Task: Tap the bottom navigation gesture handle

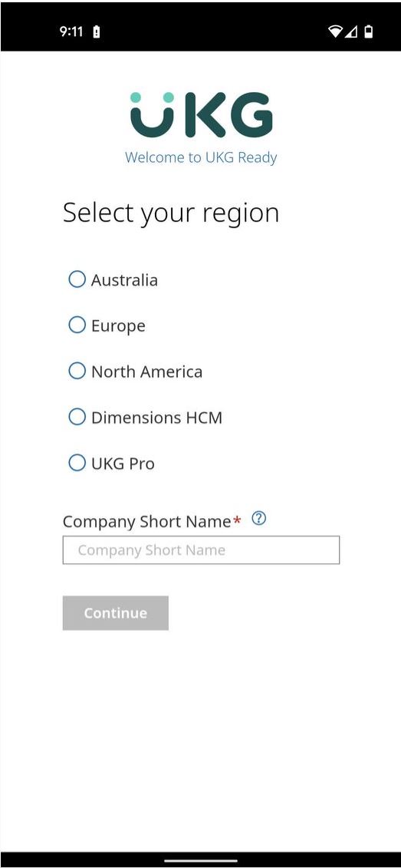Action: point(201,861)
